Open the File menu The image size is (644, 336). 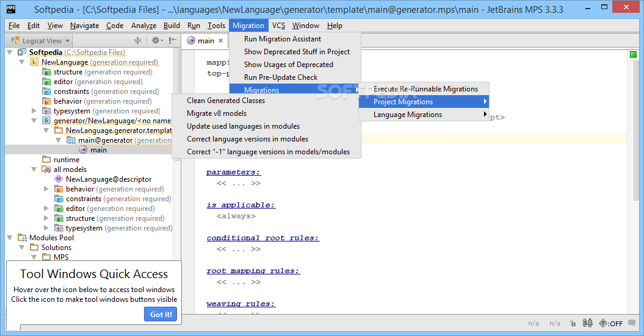coord(14,26)
